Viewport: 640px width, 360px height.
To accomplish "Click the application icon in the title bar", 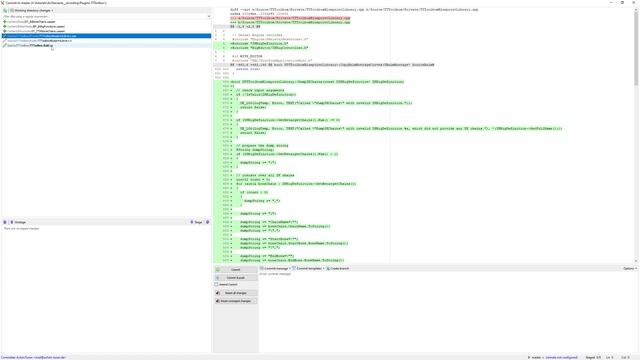I will click(2, 2).
